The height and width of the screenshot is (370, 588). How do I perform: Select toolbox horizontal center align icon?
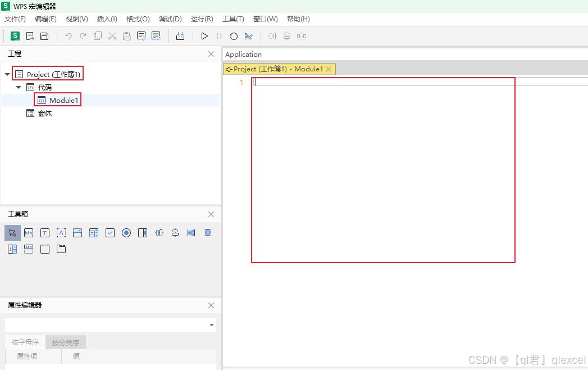pyautogui.click(x=159, y=233)
